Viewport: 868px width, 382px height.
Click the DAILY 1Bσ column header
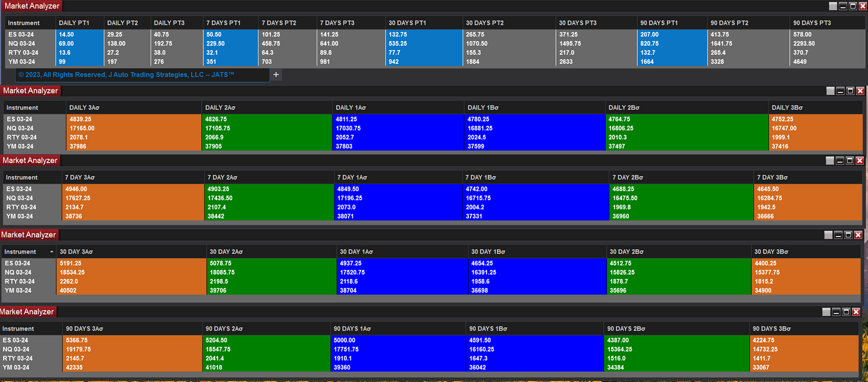[534, 108]
